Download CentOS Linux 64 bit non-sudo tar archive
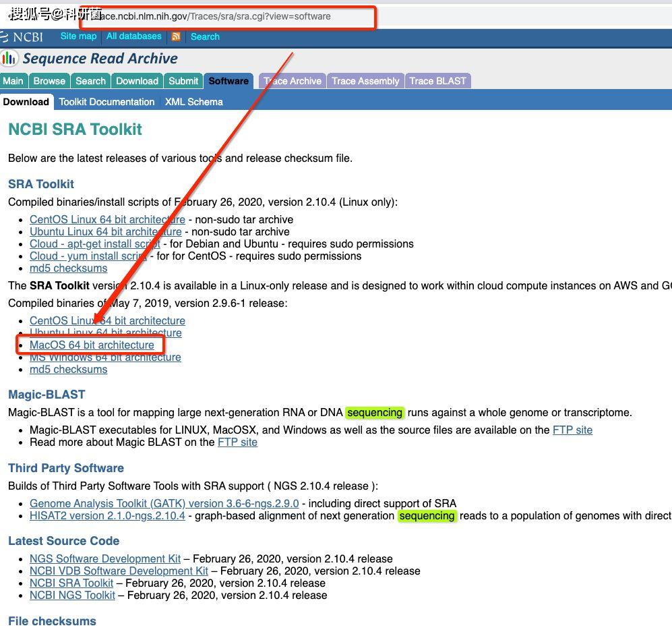The height and width of the screenshot is (634, 672). pyautogui.click(x=107, y=220)
